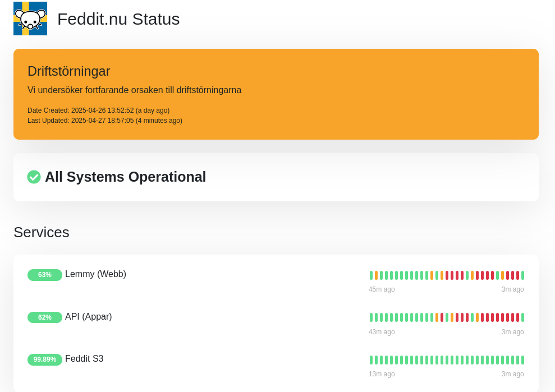Viewport: 555px width, 392px height.
Task: Click the green checkmark operational icon
Action: tap(34, 177)
